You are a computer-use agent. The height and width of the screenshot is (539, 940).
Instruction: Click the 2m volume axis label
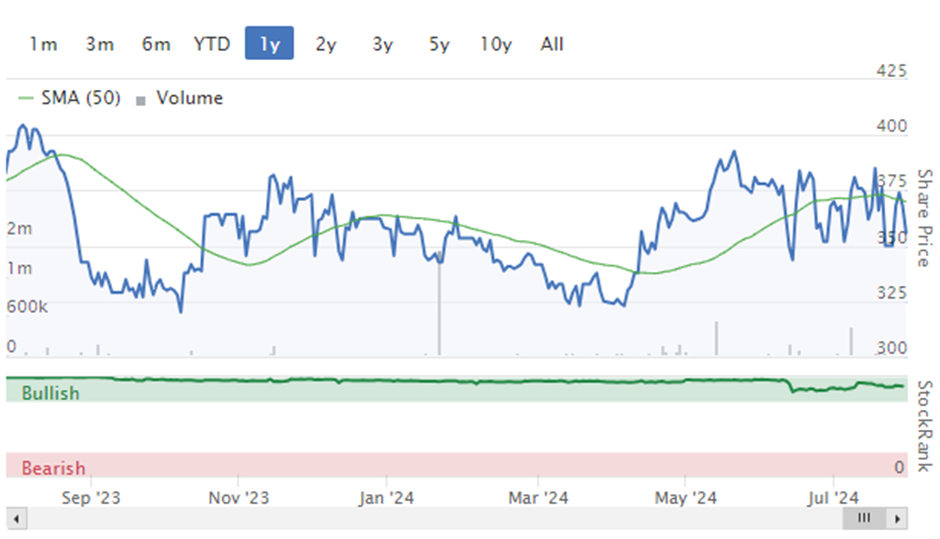point(19,228)
